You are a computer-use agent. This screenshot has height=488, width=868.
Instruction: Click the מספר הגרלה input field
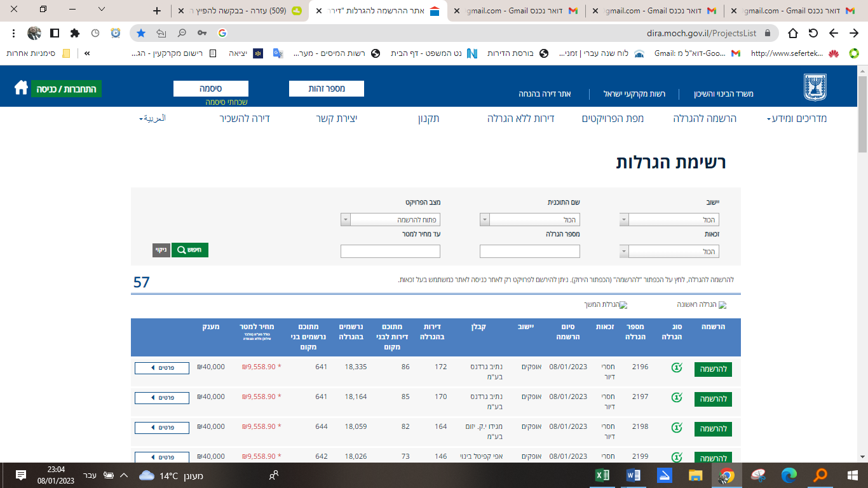point(530,252)
